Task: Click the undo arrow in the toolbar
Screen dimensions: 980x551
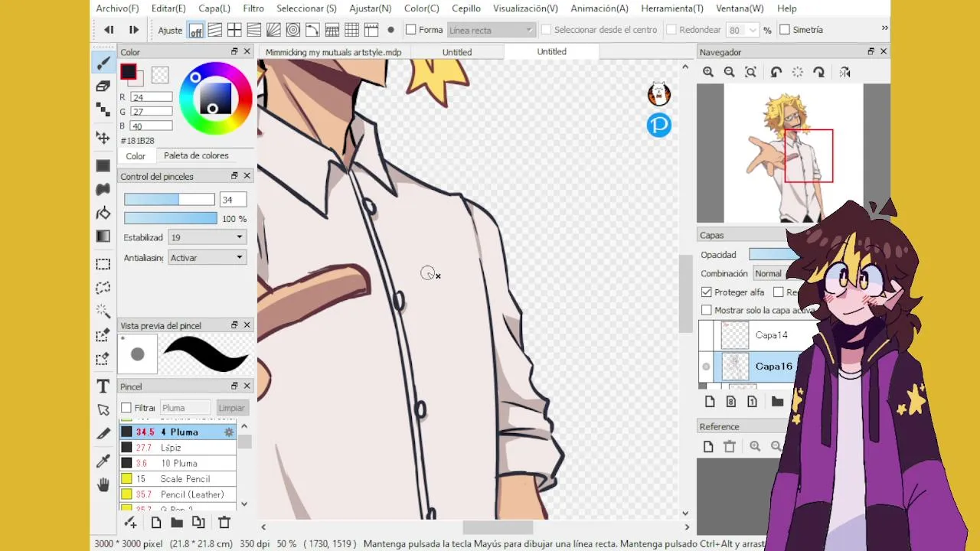Action: [109, 30]
